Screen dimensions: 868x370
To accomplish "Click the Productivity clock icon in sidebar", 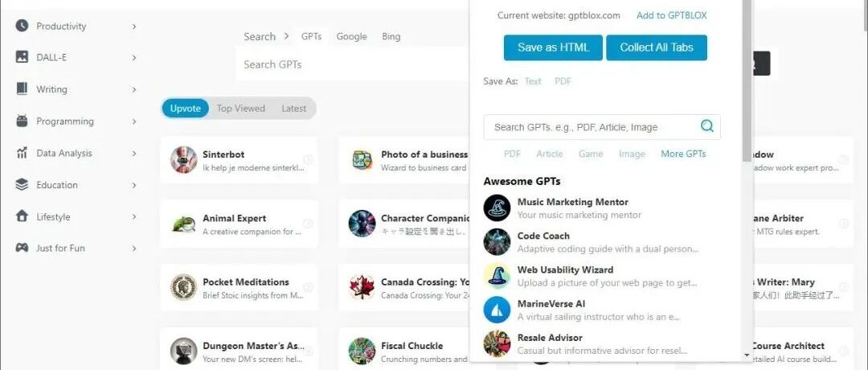I will click(x=22, y=26).
